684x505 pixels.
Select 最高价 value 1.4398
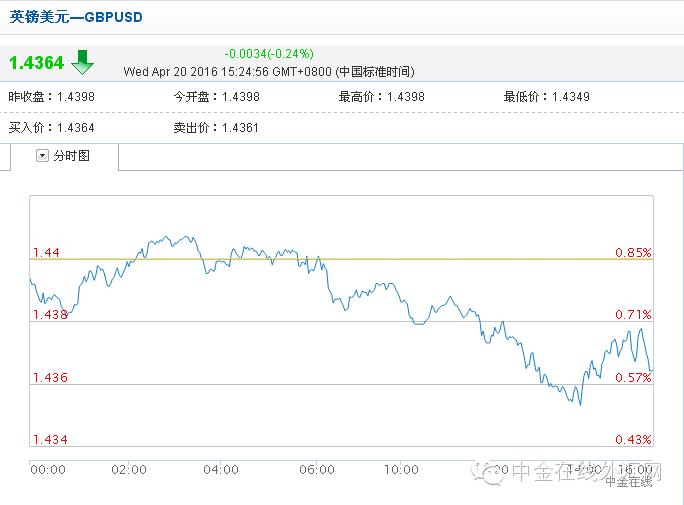[406, 96]
